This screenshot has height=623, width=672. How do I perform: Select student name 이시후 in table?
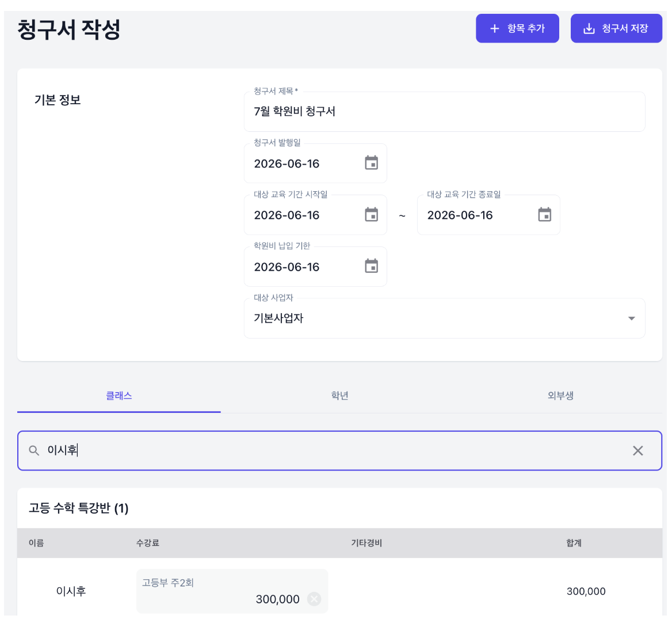(x=71, y=591)
